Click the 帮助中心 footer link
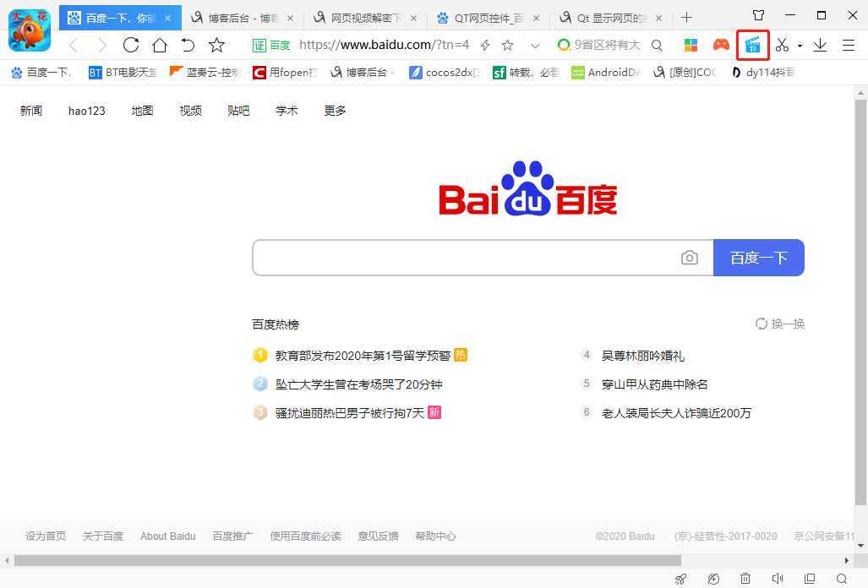The width and height of the screenshot is (868, 588). pos(435,536)
